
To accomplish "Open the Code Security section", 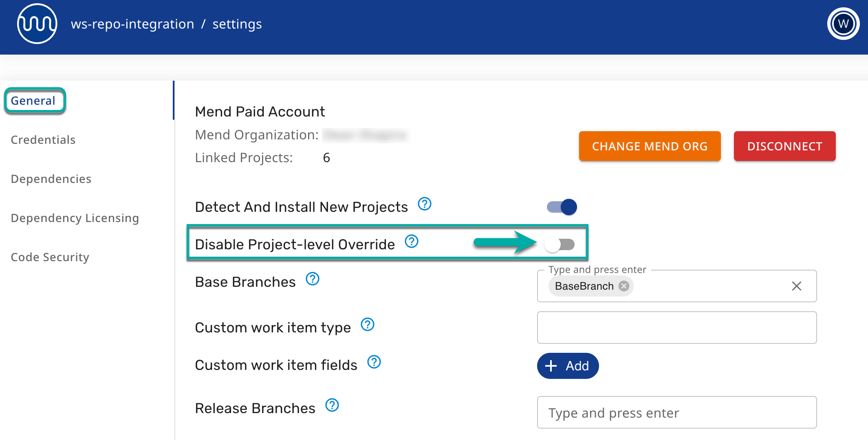I will point(50,257).
